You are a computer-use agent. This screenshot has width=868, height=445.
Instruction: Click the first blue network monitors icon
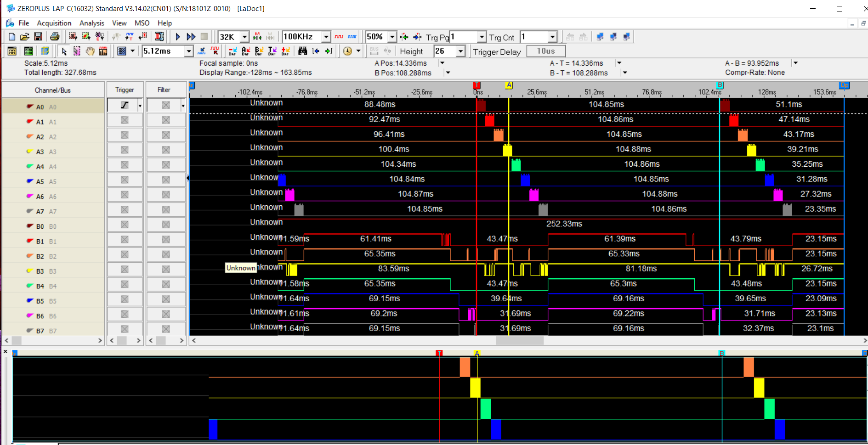(600, 37)
